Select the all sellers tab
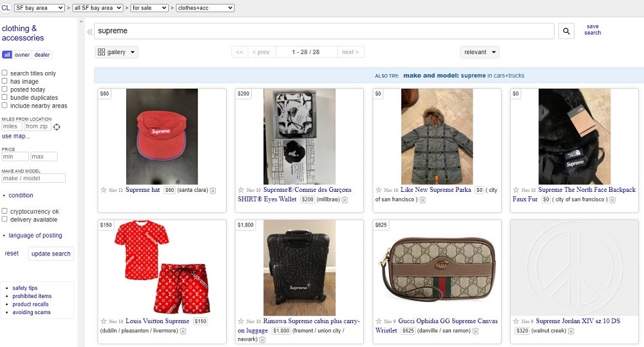Viewport: 644px width, 347px height. 7,55
